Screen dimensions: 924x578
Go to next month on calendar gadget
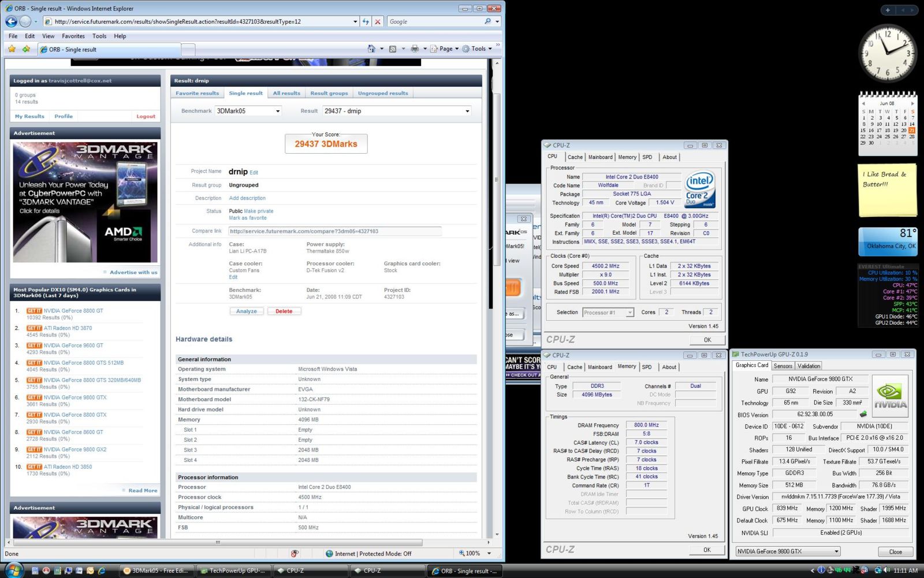pyautogui.click(x=912, y=103)
